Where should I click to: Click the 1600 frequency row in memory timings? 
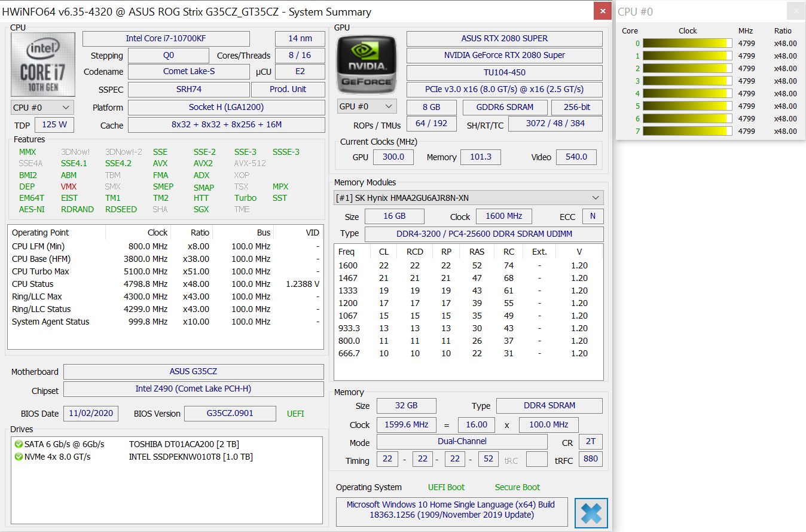click(468, 265)
